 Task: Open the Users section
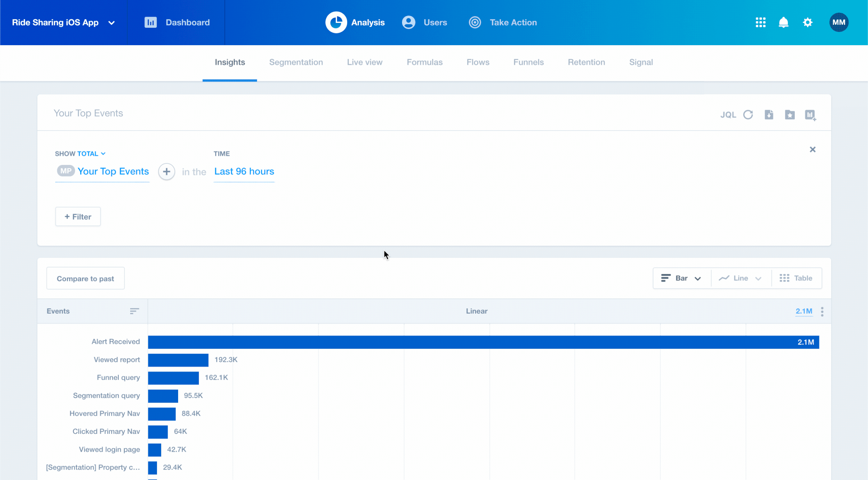[435, 22]
